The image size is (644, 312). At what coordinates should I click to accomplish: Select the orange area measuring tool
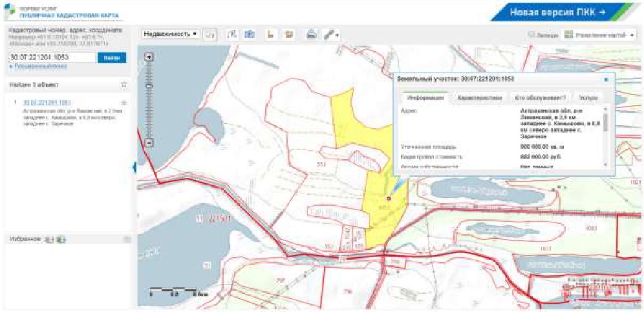pyautogui.click(x=290, y=34)
